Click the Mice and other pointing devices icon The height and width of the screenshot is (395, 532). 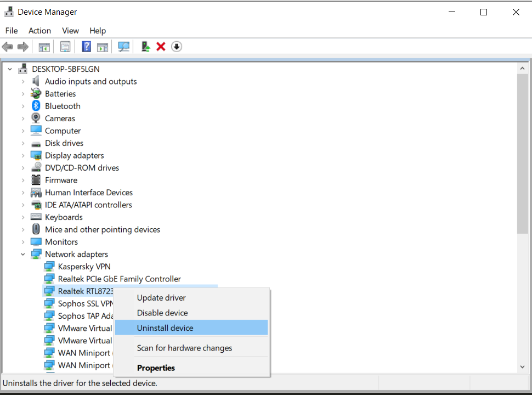[x=36, y=229]
